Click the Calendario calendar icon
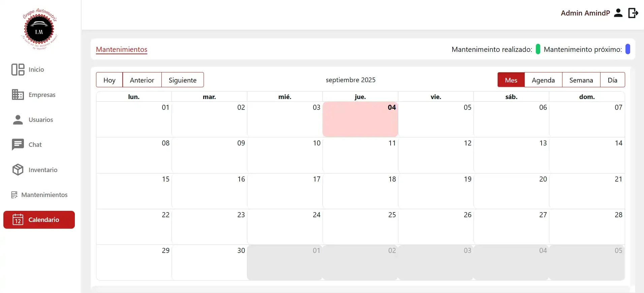This screenshot has height=293, width=644. pos(18,220)
